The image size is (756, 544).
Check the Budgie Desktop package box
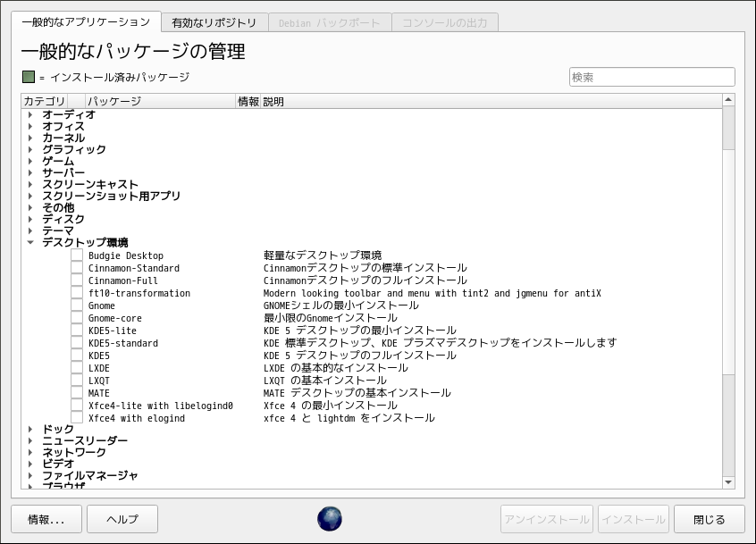(x=77, y=255)
